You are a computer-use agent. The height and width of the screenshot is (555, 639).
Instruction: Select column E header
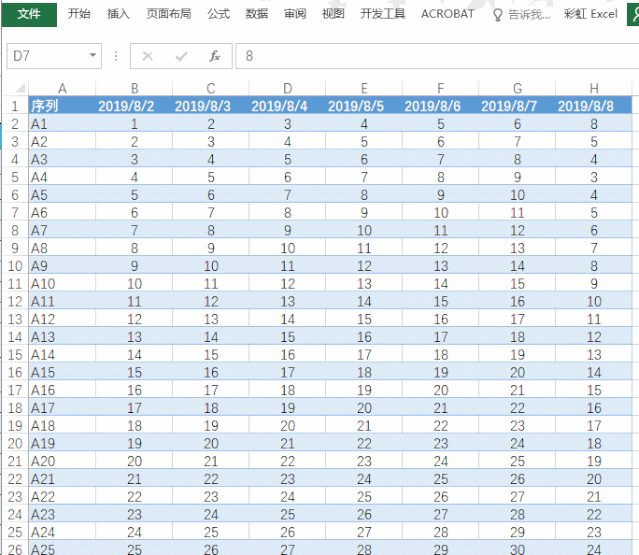[364, 88]
